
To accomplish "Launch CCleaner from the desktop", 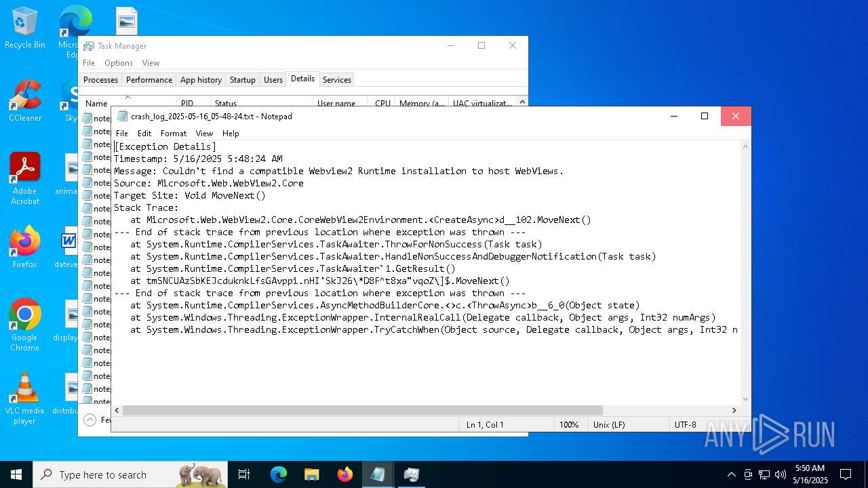I will pyautogui.click(x=25, y=102).
